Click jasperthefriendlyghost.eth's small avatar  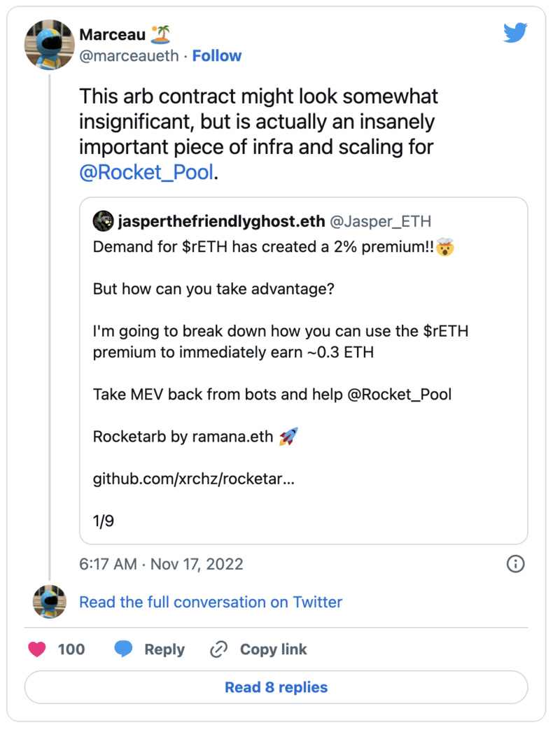pyautogui.click(x=103, y=221)
